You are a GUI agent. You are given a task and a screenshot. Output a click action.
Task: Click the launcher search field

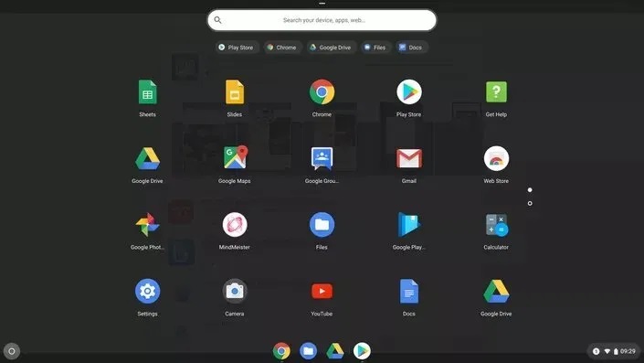click(322, 20)
